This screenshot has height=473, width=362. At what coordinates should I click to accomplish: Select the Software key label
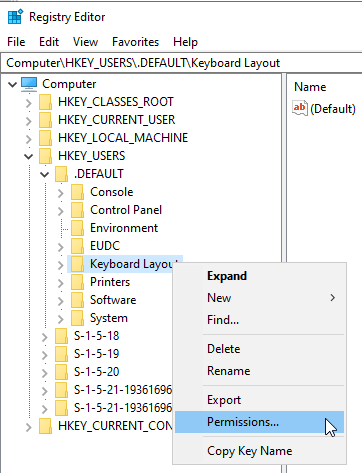[x=113, y=300]
